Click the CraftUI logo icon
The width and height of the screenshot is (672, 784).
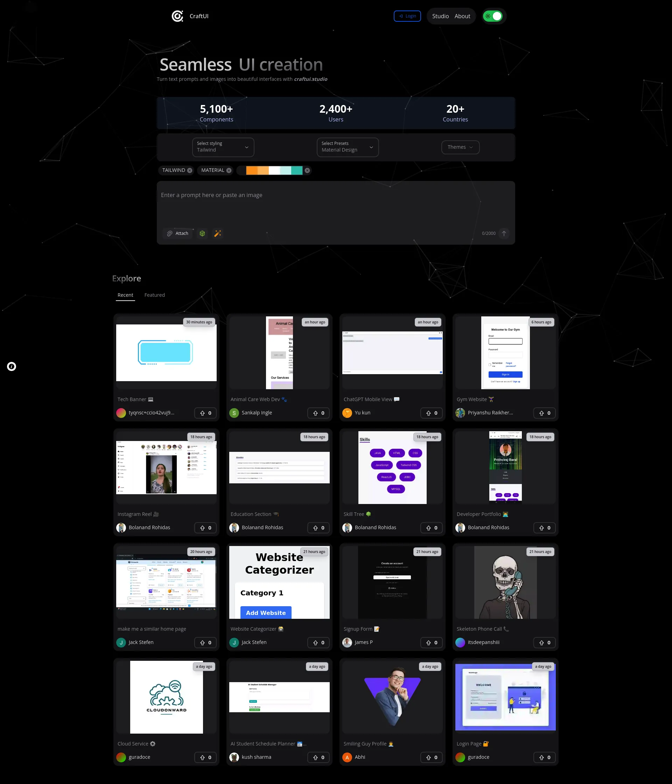coord(177,15)
